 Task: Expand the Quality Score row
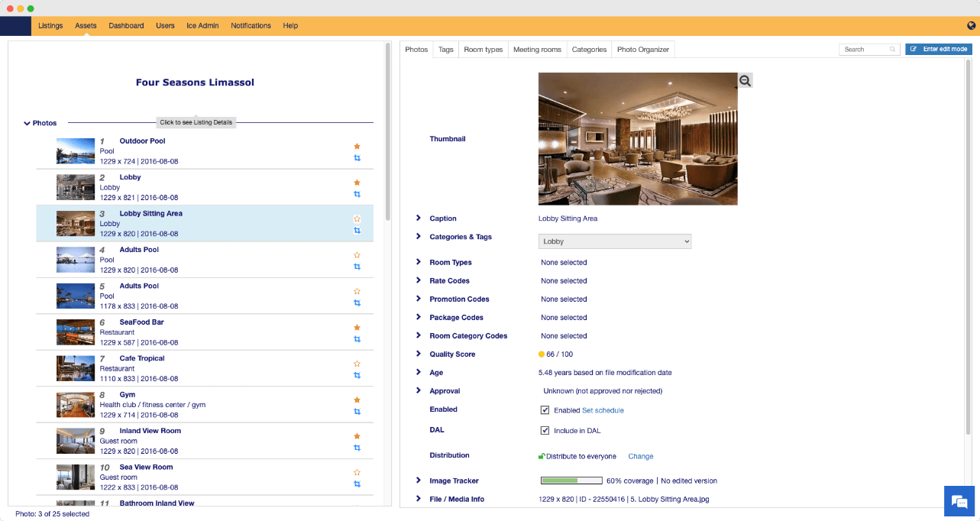pos(419,354)
